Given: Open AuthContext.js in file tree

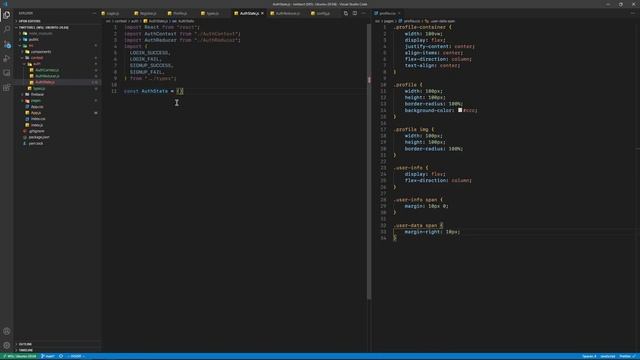Looking at the screenshot, I should coord(47,70).
